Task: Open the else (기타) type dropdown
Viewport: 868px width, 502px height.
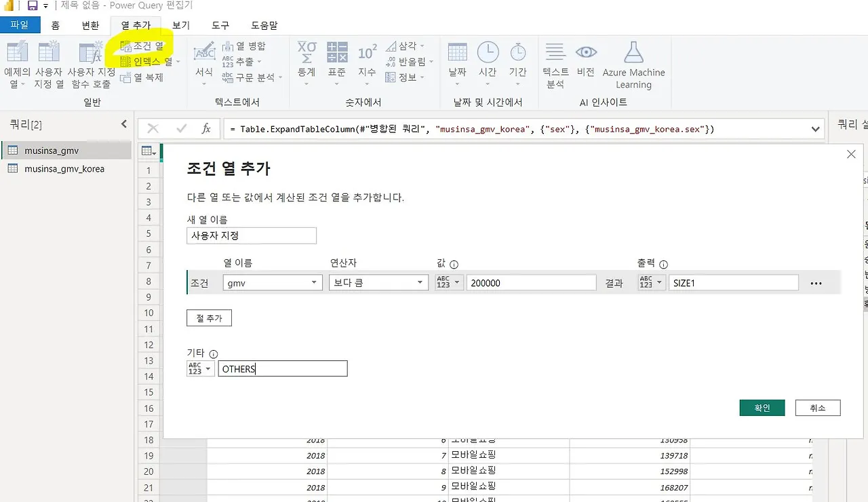Action: pyautogui.click(x=201, y=368)
